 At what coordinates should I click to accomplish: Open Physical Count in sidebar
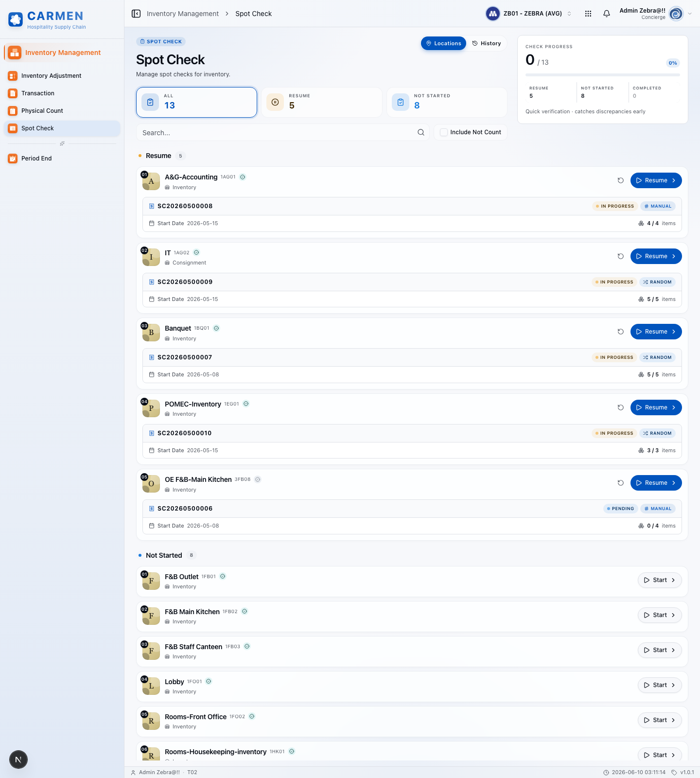pyautogui.click(x=62, y=111)
